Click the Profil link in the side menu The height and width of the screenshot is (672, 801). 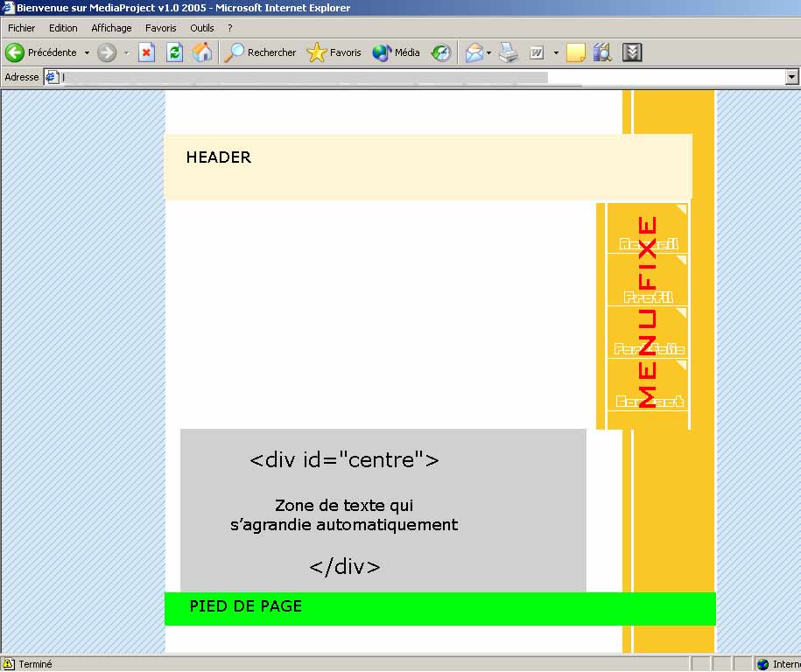coord(648,297)
